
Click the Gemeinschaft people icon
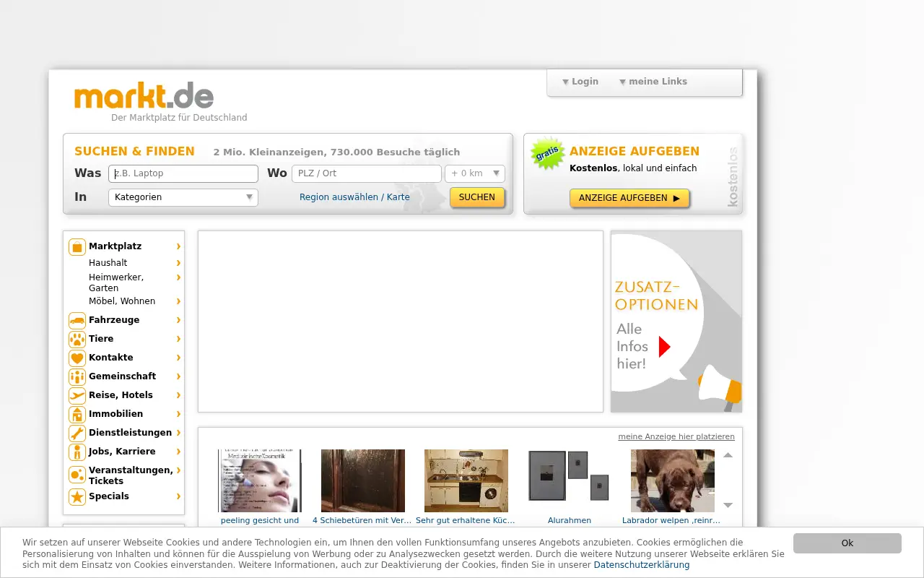(x=77, y=377)
